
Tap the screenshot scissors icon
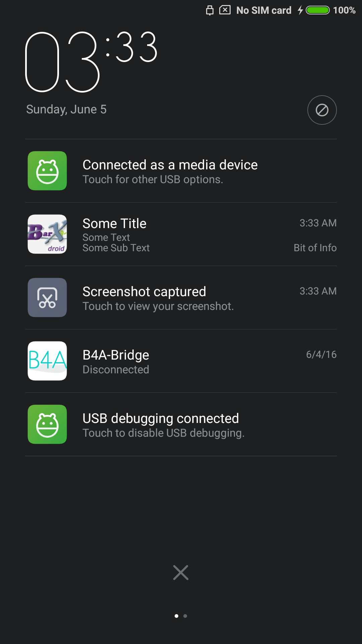coord(47,298)
